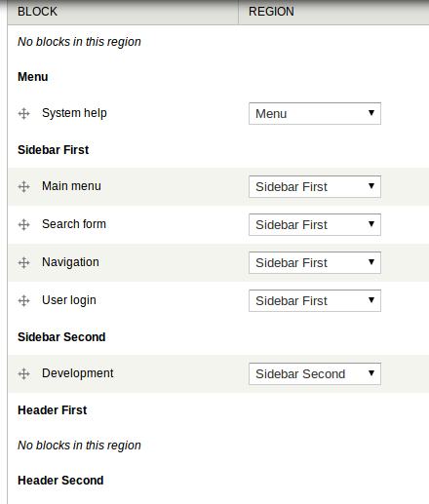Image resolution: width=429 pixels, height=504 pixels.
Task: Click the drag handle beside Main menu
Action: pyautogui.click(x=23, y=187)
